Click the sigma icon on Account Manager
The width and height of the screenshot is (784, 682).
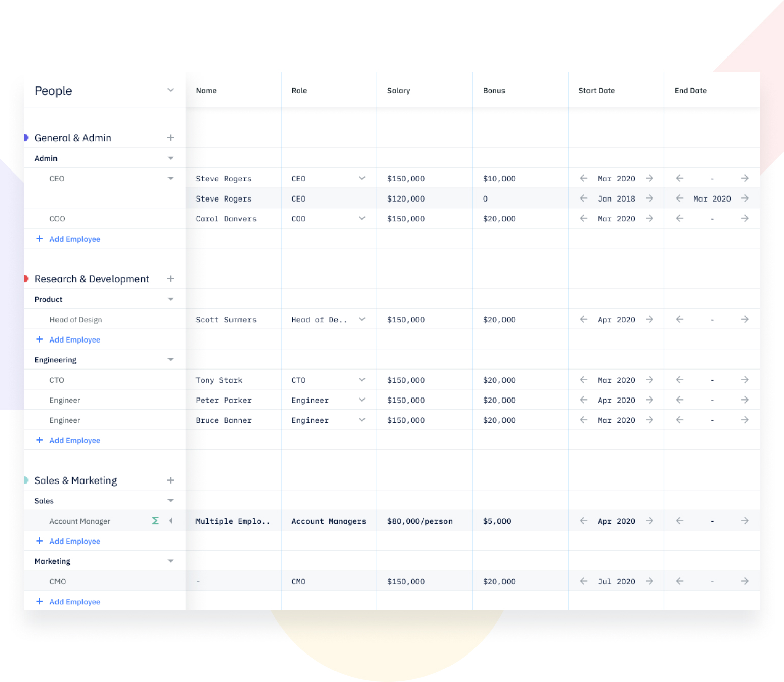(x=155, y=521)
